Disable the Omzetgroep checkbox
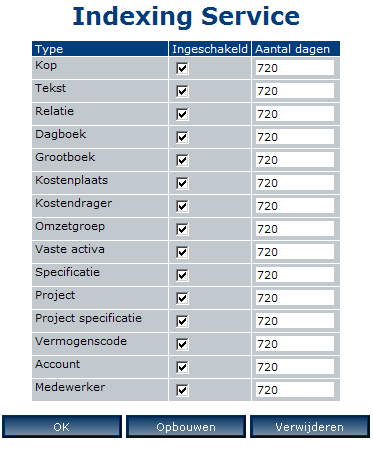The width and height of the screenshot is (373, 449). pyautogui.click(x=182, y=229)
